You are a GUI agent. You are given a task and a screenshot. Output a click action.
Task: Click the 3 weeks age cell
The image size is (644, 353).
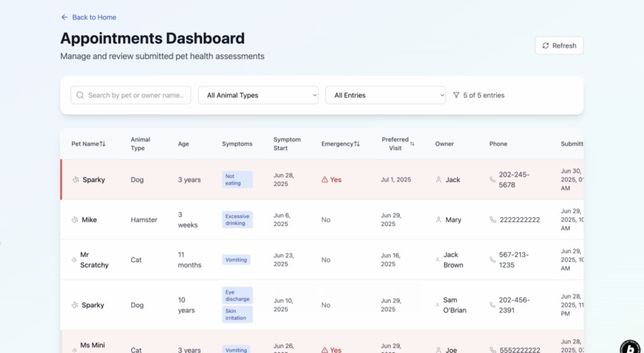pos(188,220)
